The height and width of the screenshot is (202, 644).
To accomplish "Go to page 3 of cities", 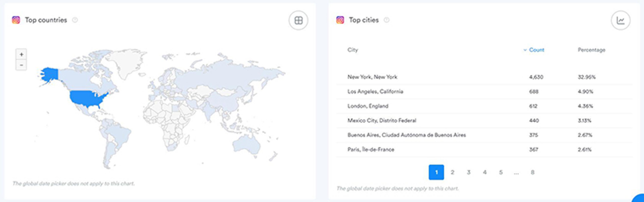I will pyautogui.click(x=469, y=172).
